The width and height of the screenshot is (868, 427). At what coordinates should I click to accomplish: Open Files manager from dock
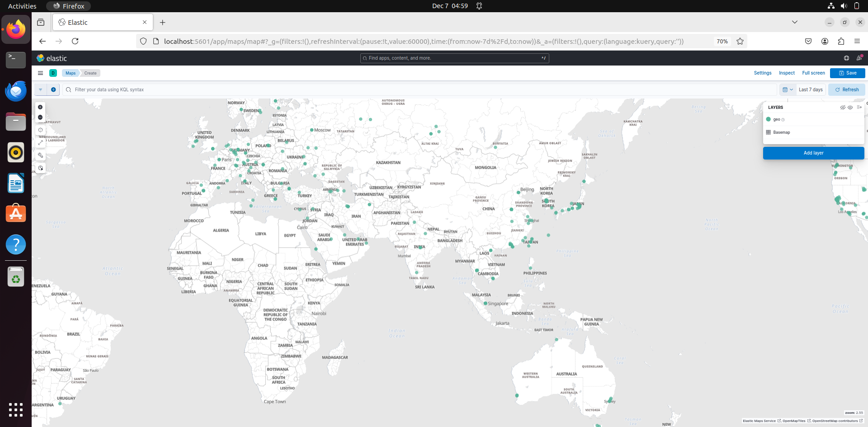[x=16, y=122]
